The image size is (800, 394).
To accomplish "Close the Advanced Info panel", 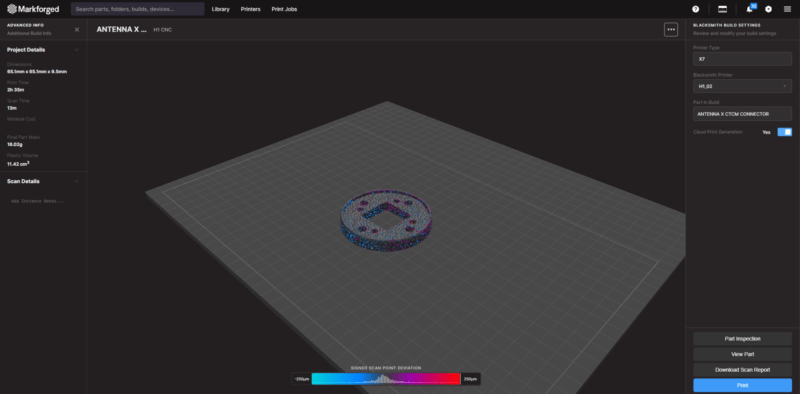I will (x=77, y=30).
